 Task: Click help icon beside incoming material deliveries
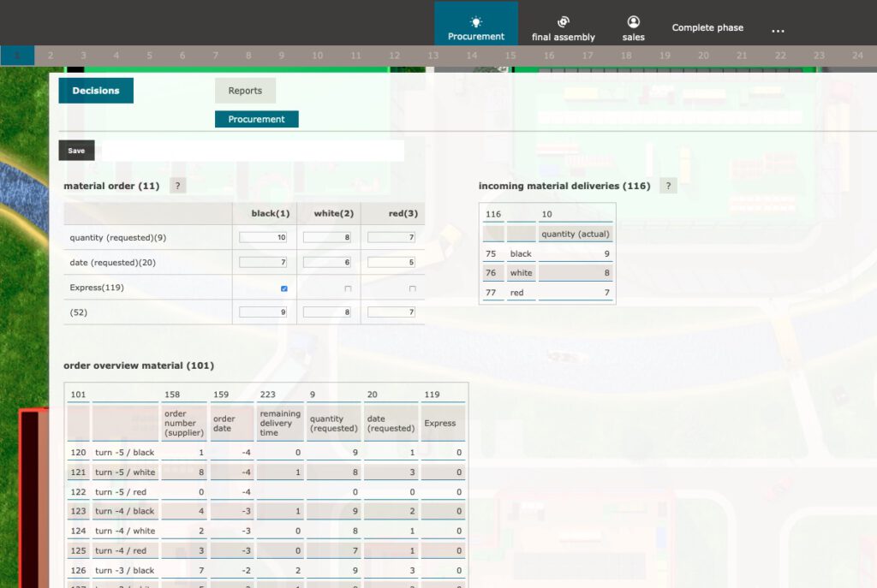pyautogui.click(x=668, y=186)
